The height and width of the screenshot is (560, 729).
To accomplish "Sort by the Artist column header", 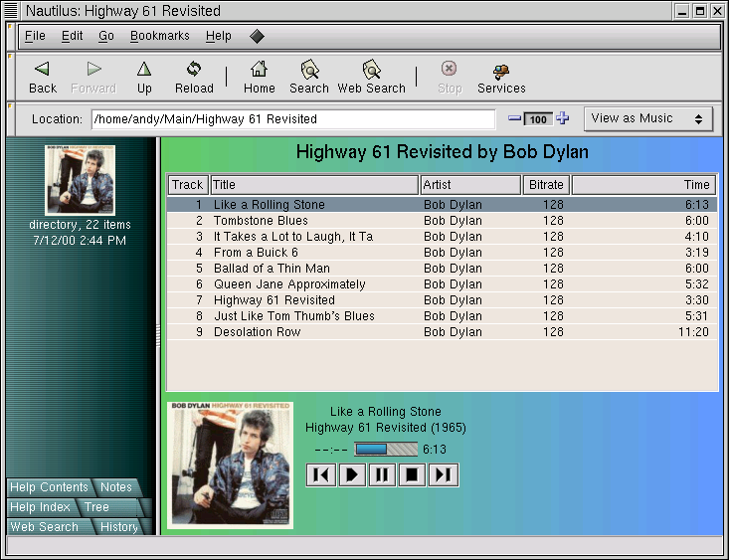I will pyautogui.click(x=470, y=185).
